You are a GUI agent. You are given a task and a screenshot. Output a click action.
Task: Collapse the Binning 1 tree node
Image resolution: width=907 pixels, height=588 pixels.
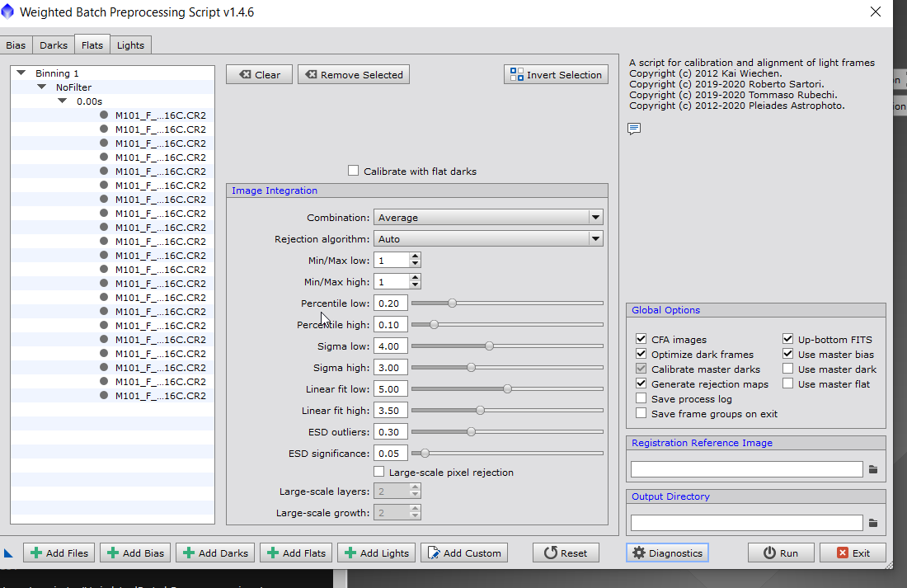tap(21, 73)
